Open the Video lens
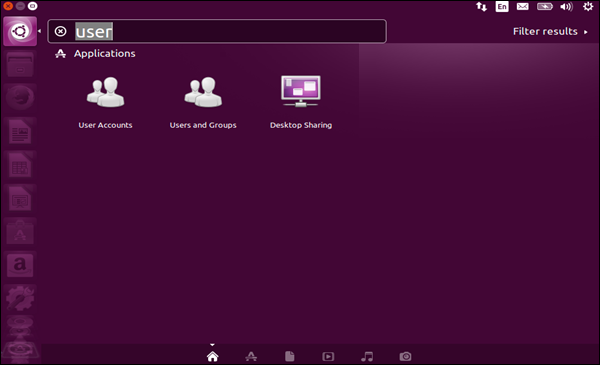The width and height of the screenshot is (600, 365). 328,357
